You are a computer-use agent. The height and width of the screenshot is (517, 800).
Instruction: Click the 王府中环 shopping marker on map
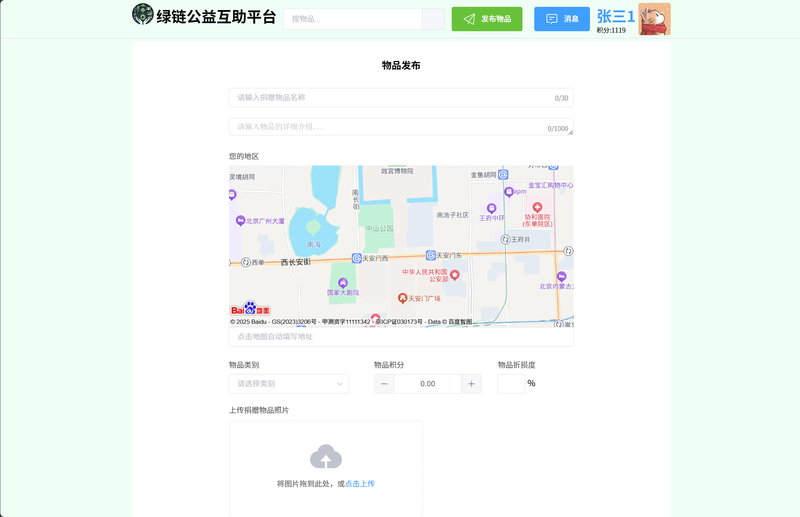[x=491, y=208]
